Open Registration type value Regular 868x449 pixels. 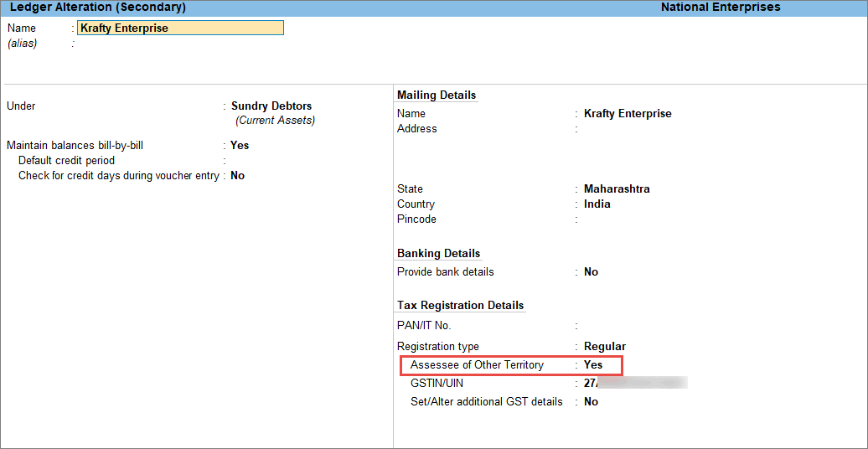[x=605, y=347]
